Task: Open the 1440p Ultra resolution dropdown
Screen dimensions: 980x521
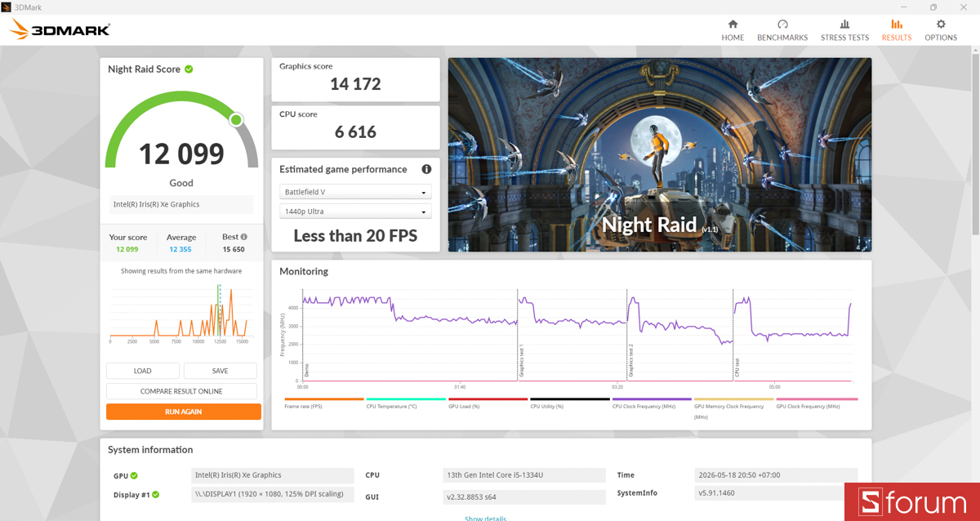Action: pos(355,212)
